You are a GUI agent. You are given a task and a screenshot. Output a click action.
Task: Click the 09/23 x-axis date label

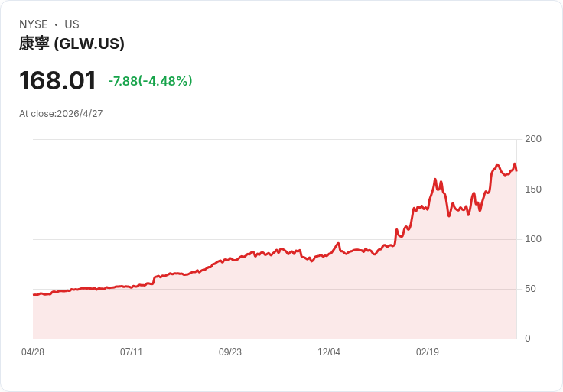click(230, 352)
